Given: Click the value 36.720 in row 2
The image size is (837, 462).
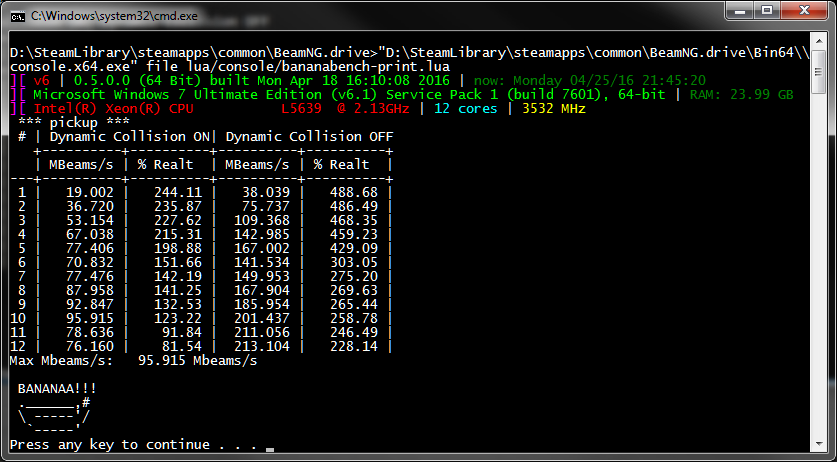Looking at the screenshot, I should [90, 206].
